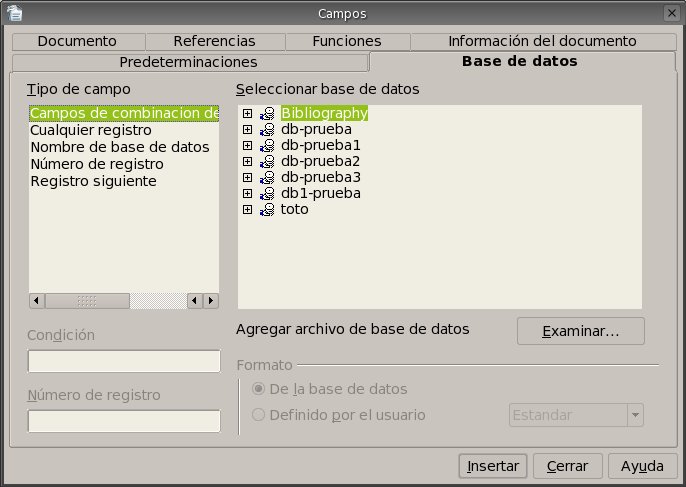Open the Estandar format dropdown
Screen dimensions: 686x487
634,415
